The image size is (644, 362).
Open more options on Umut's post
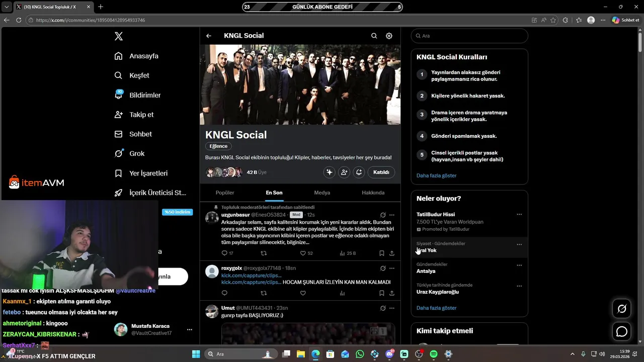click(392, 308)
